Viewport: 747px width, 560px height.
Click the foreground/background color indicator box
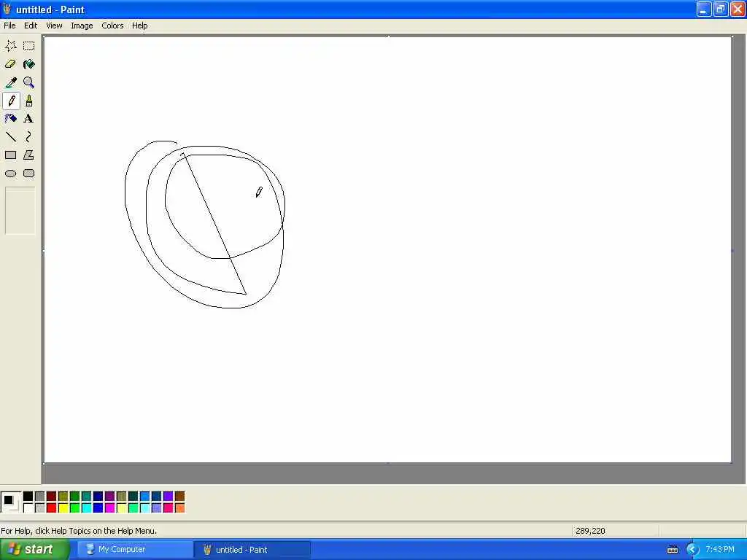click(10, 502)
